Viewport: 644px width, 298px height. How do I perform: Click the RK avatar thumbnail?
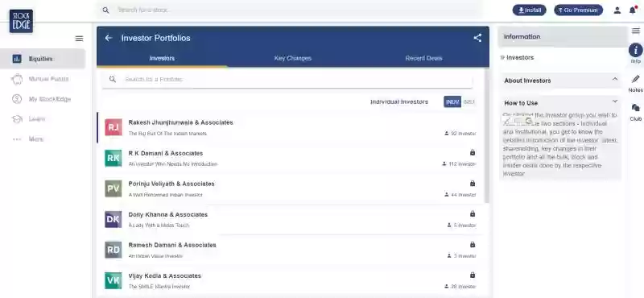click(x=114, y=158)
